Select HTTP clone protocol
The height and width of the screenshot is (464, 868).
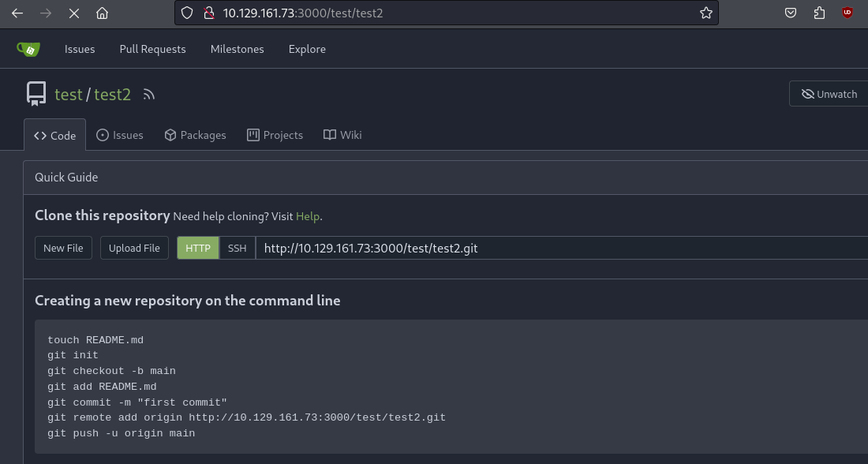pyautogui.click(x=198, y=248)
